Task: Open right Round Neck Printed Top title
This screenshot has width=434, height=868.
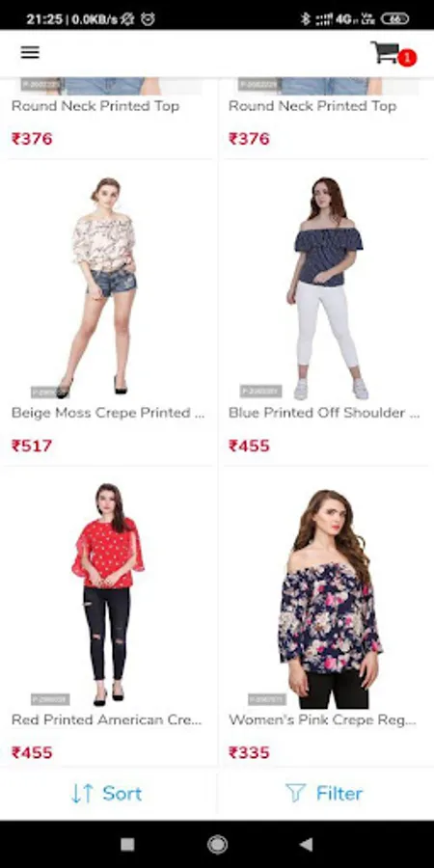Action: pyautogui.click(x=312, y=106)
